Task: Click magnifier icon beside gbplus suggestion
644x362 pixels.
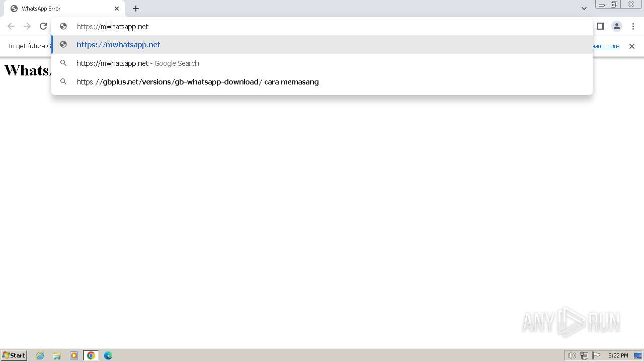Action: pos(63,82)
